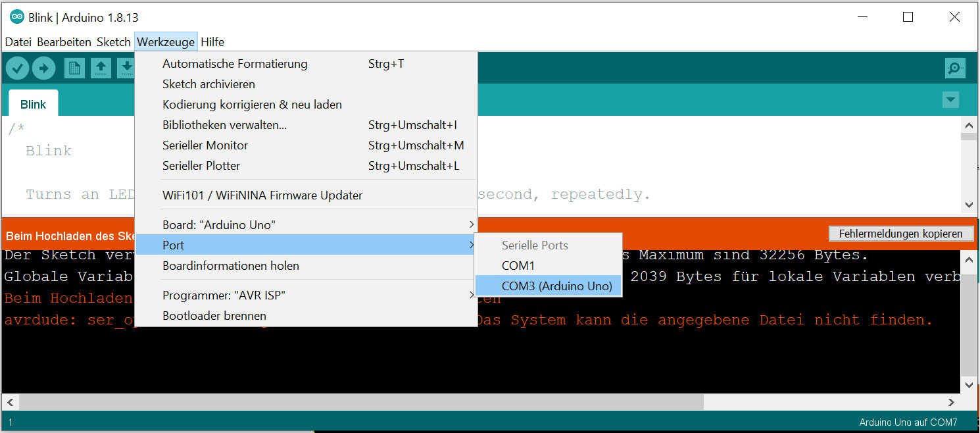980x433 pixels.
Task: Click the Upload arrow icon
Action: click(44, 68)
